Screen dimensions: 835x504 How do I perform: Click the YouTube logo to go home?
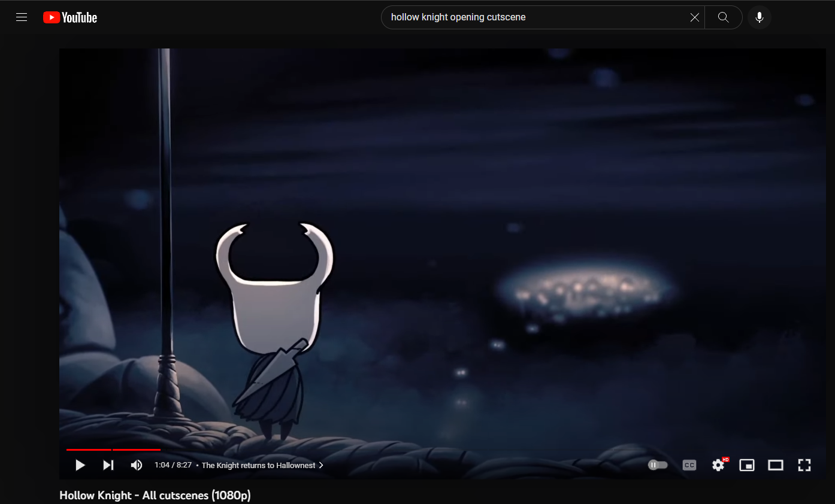[x=69, y=17]
